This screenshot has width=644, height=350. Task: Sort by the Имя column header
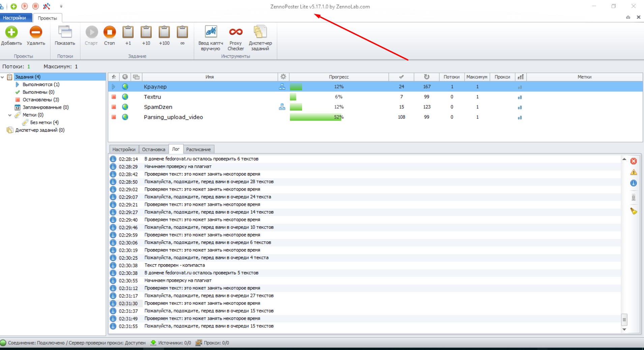tap(210, 77)
